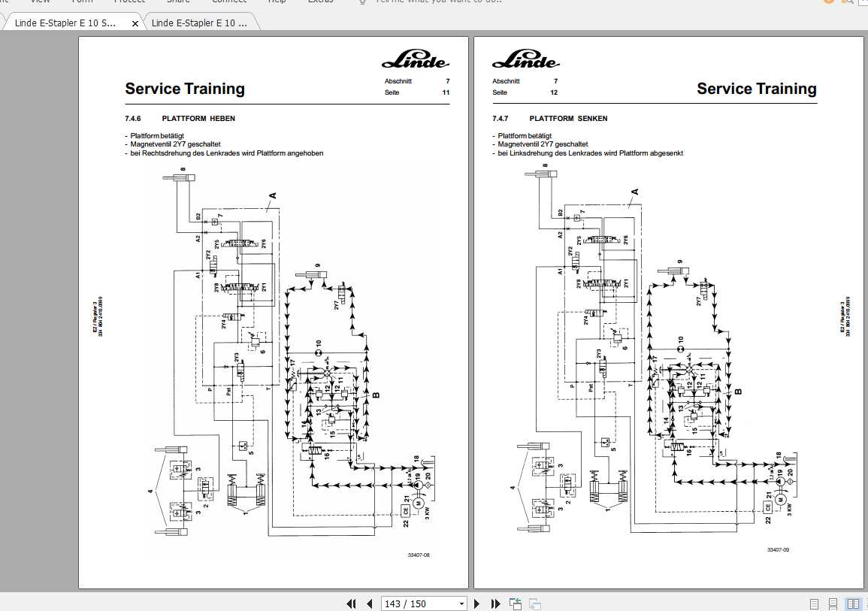Click block label 'A' on the left diagram
This screenshot has height=611, width=868.
pos(272,195)
